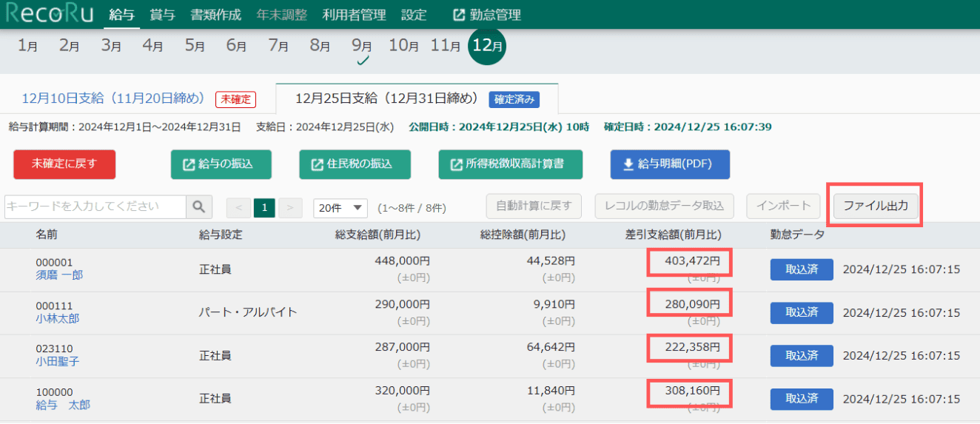The image size is (980, 424).
Task: Click 取込済 button for 小林太郎
Action: tap(802, 313)
